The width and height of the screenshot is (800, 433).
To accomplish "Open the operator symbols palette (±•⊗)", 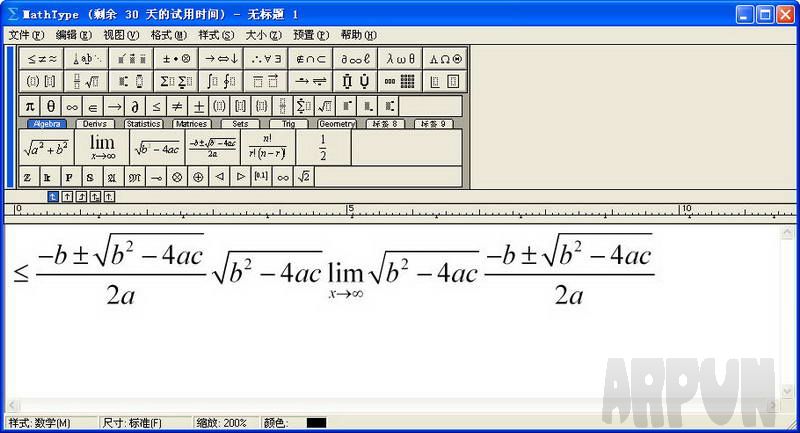I will point(176,59).
